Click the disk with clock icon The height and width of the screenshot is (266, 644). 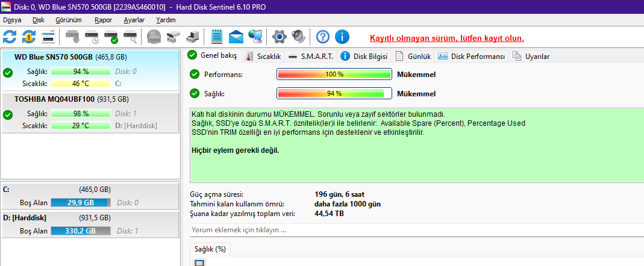point(92,37)
